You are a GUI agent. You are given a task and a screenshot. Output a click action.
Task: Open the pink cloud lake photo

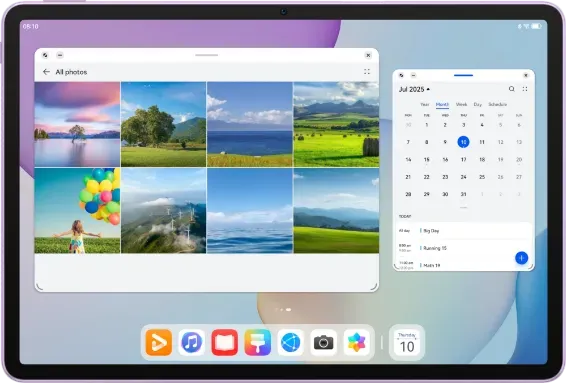click(x=77, y=124)
